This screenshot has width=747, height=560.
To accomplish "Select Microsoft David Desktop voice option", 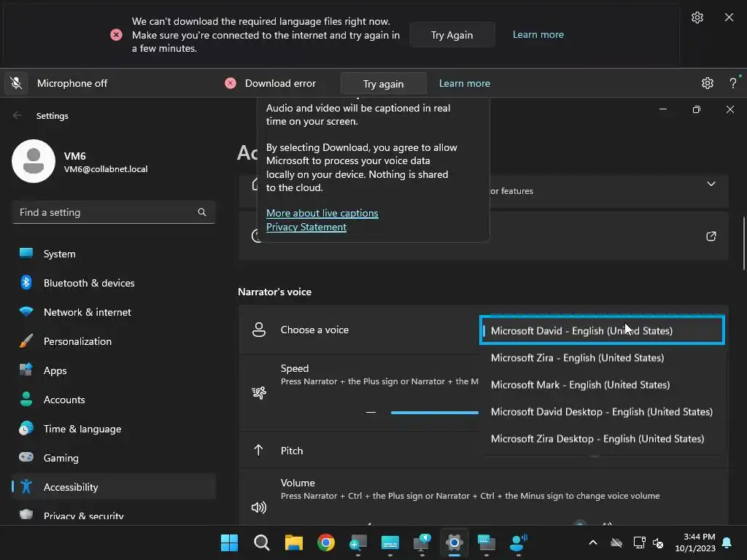I will 602,412.
